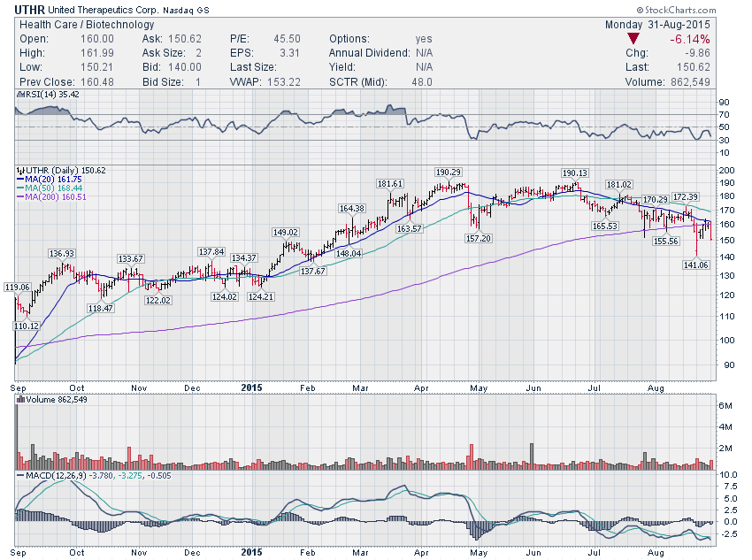Click the Open value 160.00

[x=97, y=39]
